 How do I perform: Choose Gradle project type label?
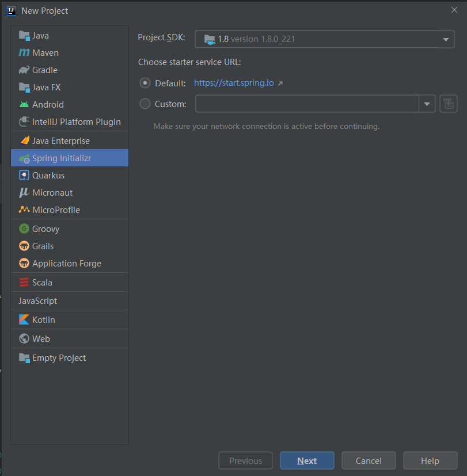click(x=45, y=70)
